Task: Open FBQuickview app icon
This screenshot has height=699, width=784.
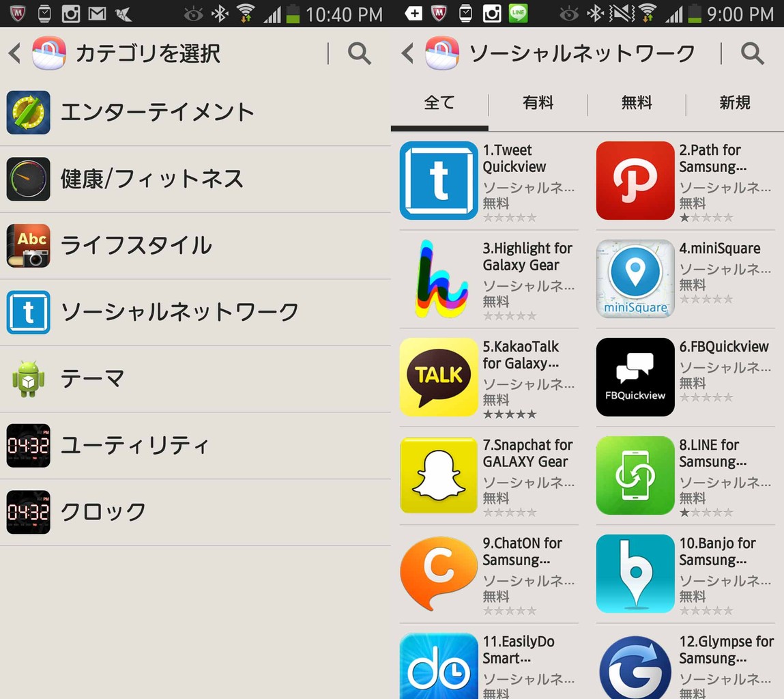Action: coord(635,377)
